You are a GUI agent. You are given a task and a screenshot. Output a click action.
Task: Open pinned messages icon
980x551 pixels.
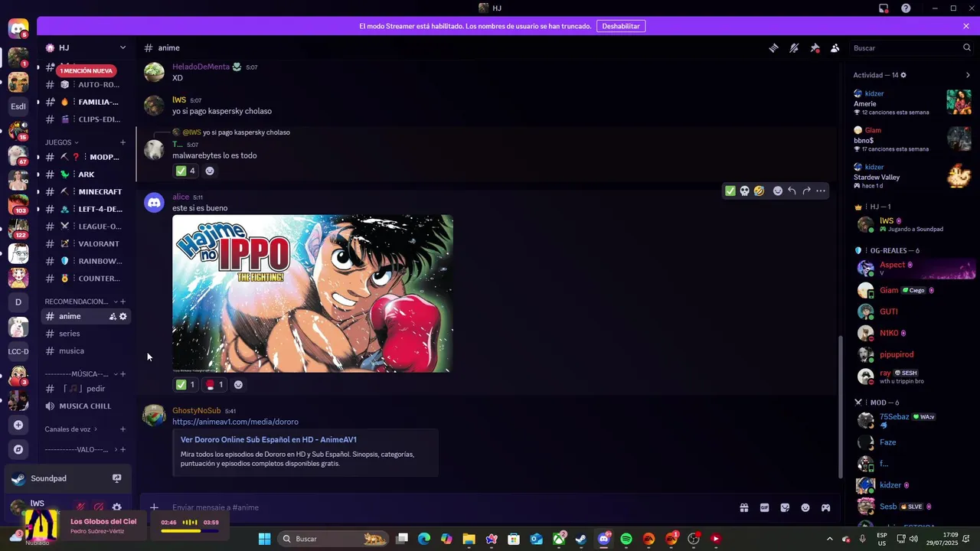815,47
